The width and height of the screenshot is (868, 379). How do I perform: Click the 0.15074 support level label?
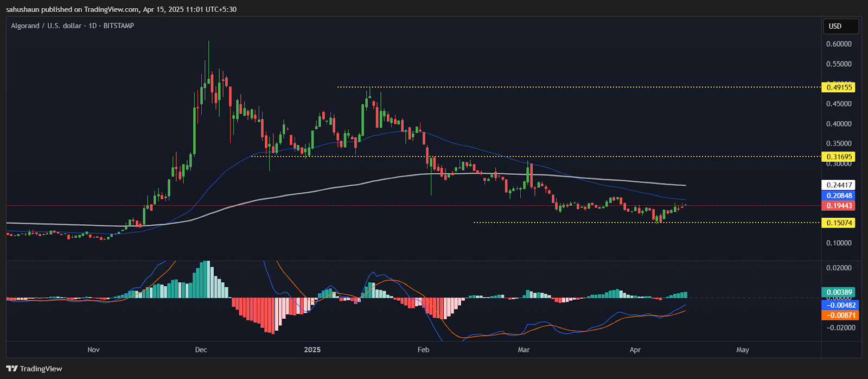point(838,223)
